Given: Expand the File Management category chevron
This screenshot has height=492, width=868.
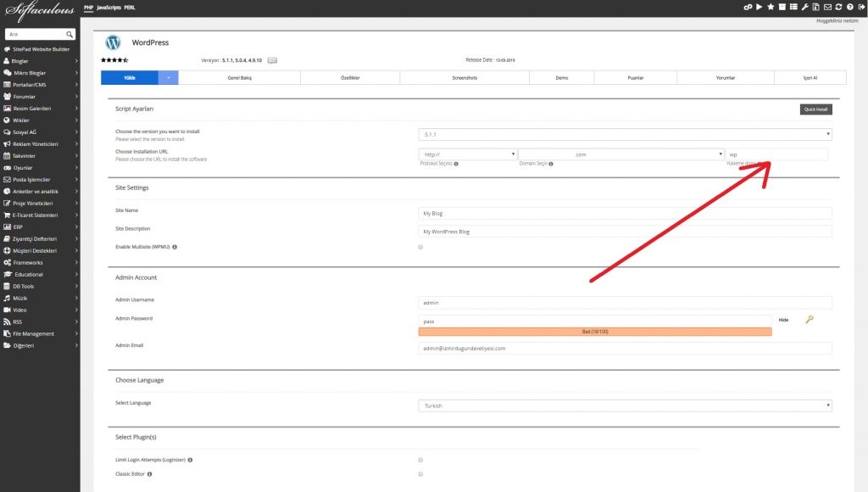Looking at the screenshot, I should pos(75,333).
